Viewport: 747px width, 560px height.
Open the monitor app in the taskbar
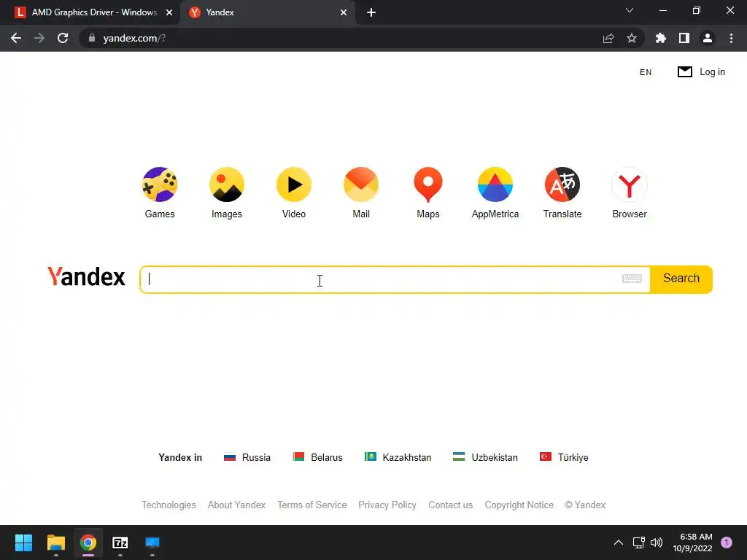tap(152, 542)
